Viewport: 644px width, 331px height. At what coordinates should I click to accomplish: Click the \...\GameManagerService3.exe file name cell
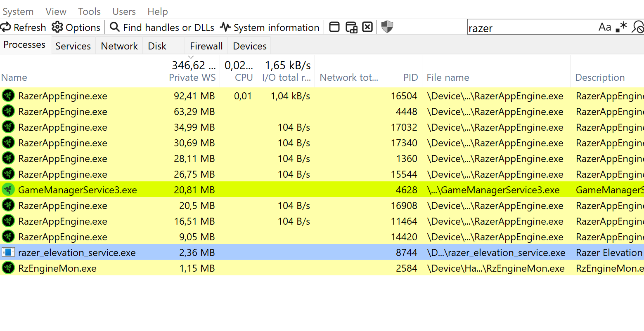493,190
